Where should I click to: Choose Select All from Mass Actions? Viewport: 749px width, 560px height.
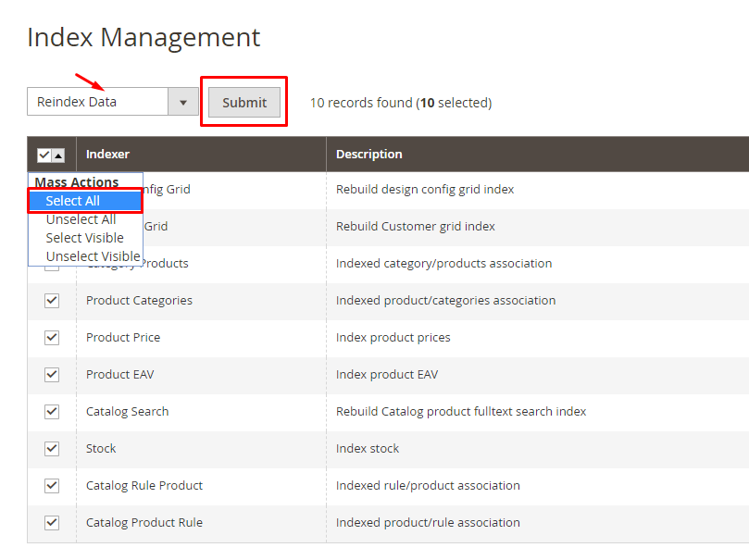click(73, 201)
